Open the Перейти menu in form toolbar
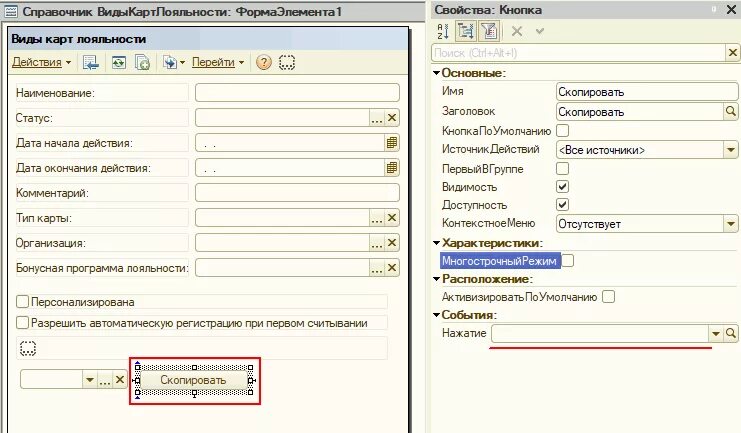Screen dimensions: 741x433 217,62
